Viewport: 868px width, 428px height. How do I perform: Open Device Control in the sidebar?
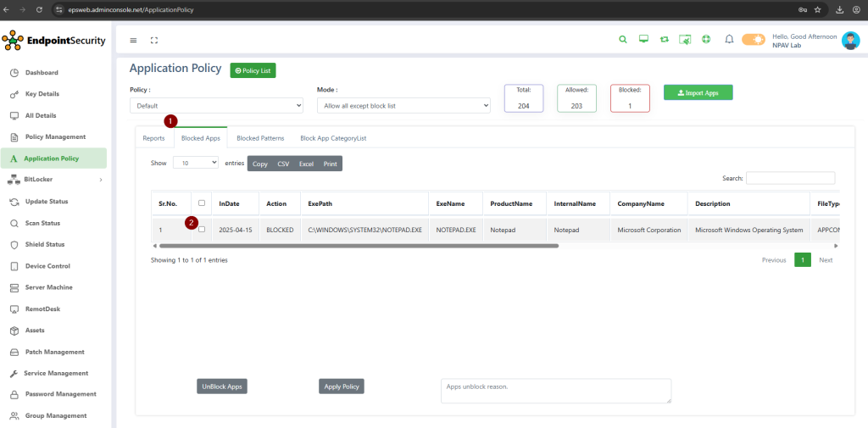(x=47, y=266)
